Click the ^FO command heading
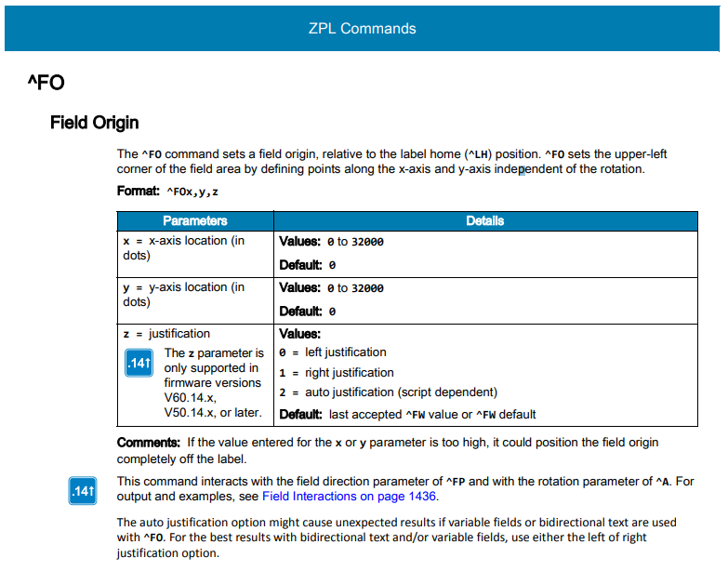 pyautogui.click(x=46, y=83)
